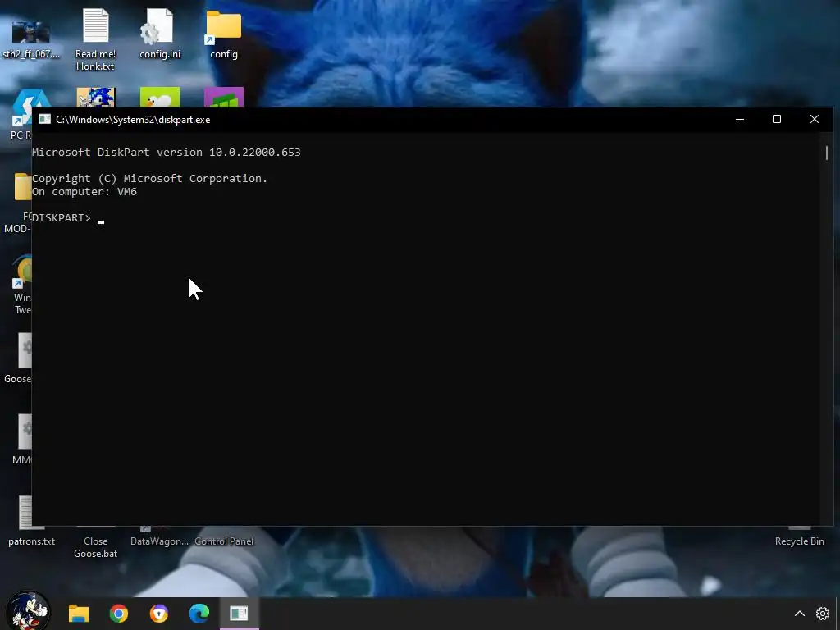Open the settings gear in system tray
Viewport: 840px width, 630px height.
click(x=823, y=614)
